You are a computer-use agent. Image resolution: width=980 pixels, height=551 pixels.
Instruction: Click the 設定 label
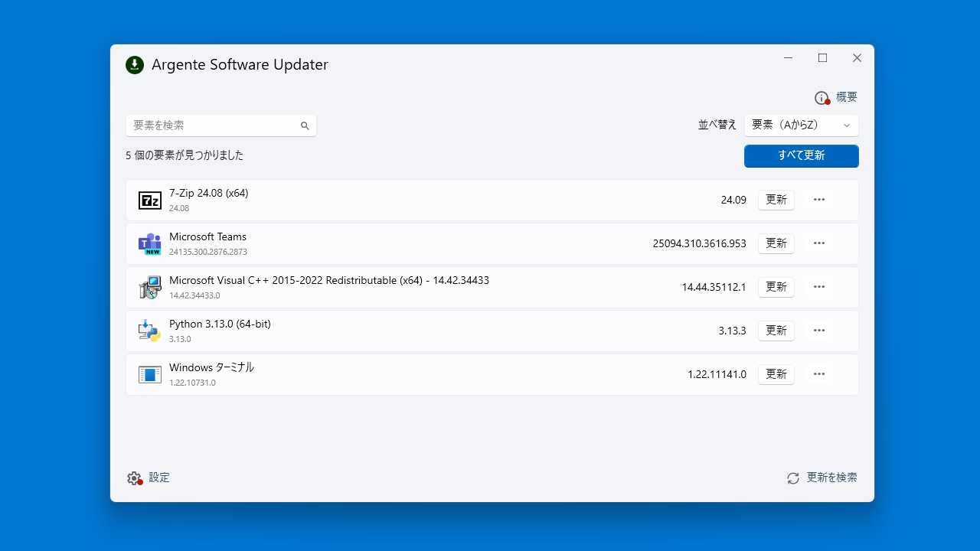[159, 478]
